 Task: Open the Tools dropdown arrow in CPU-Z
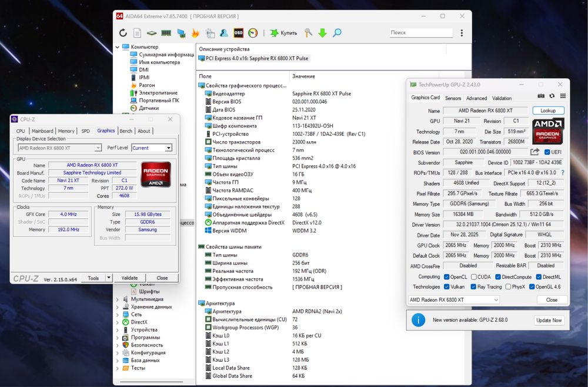(x=109, y=278)
